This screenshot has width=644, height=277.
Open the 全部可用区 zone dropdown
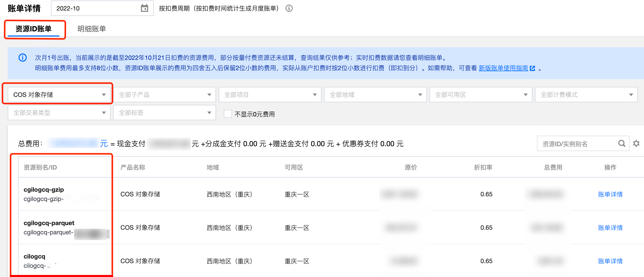(x=481, y=95)
